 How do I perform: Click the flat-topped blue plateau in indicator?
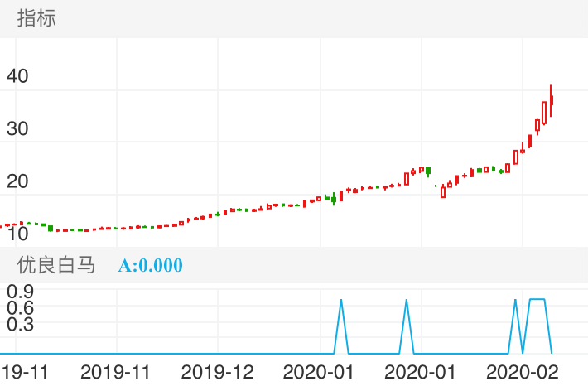coord(537,299)
